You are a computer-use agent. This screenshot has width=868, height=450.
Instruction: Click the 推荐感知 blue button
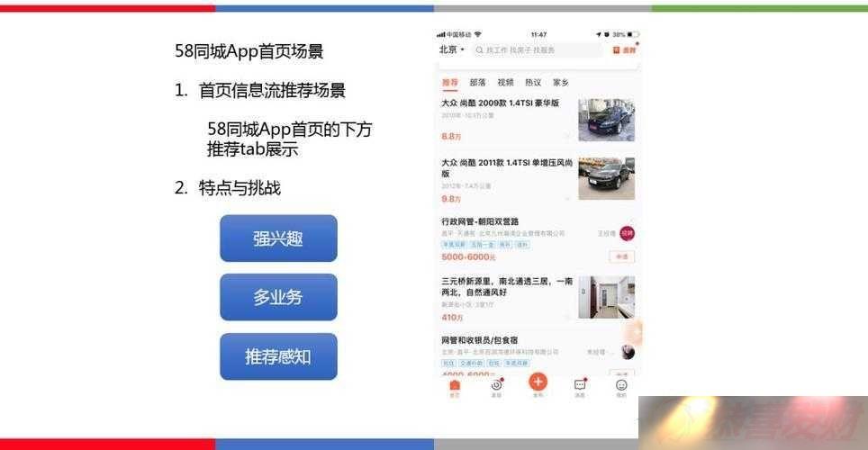(278, 356)
